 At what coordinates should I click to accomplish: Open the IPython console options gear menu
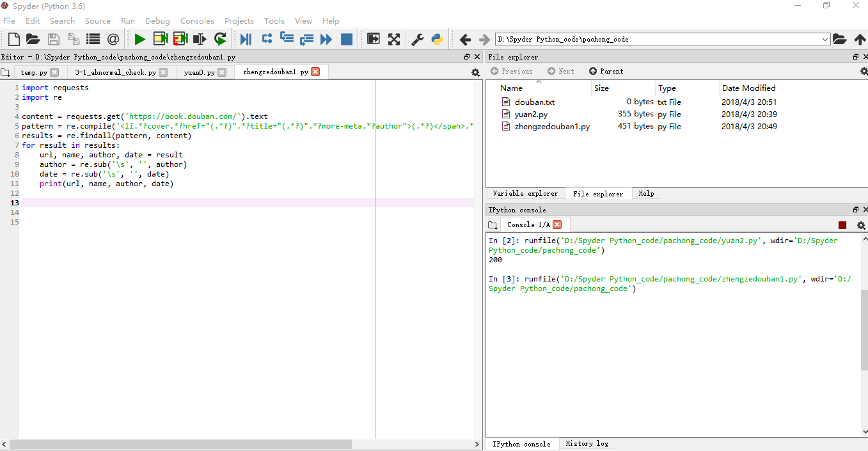click(x=861, y=225)
